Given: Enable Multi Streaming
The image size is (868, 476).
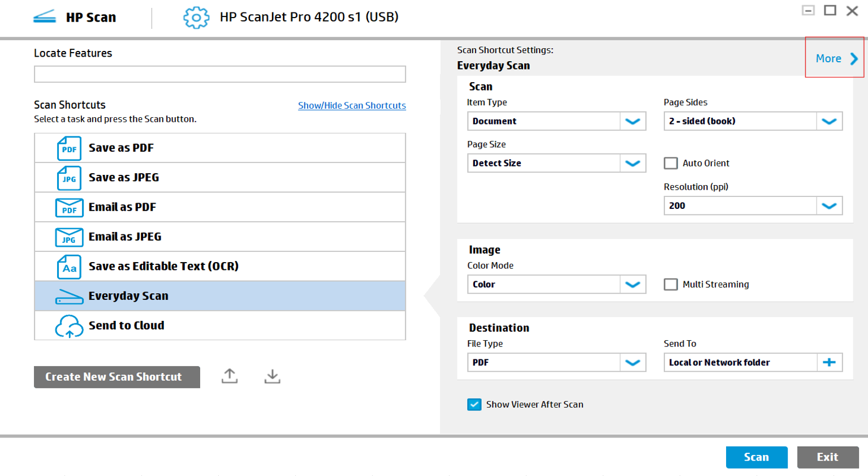Looking at the screenshot, I should (x=671, y=284).
